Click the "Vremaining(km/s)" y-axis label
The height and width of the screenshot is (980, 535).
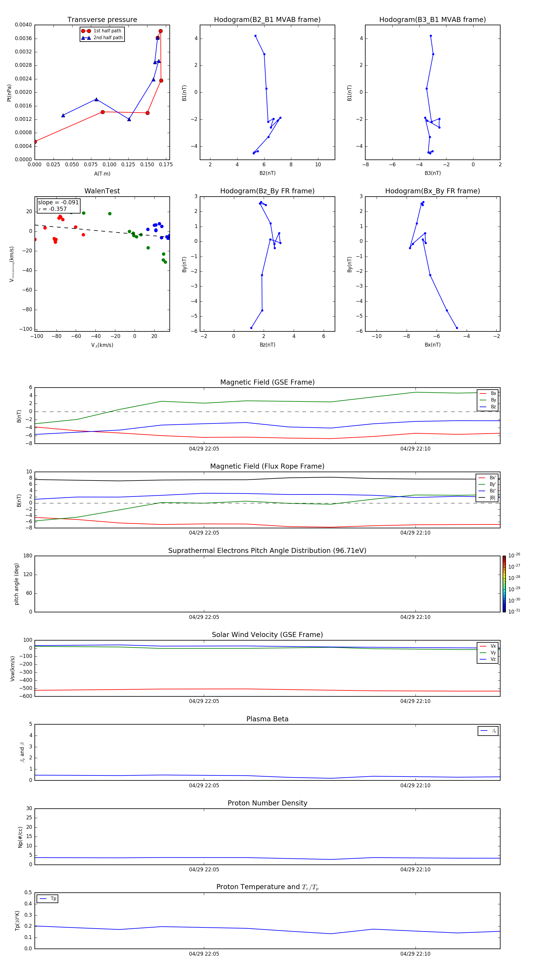(12, 264)
